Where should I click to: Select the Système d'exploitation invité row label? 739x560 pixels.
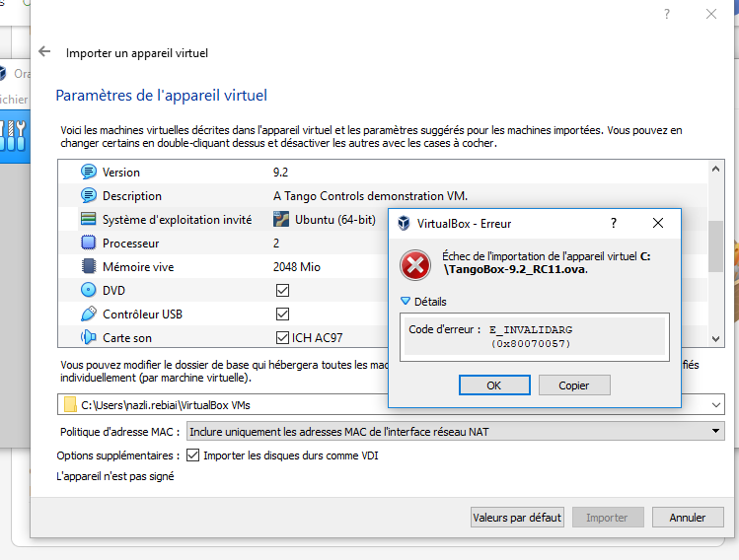178,220
